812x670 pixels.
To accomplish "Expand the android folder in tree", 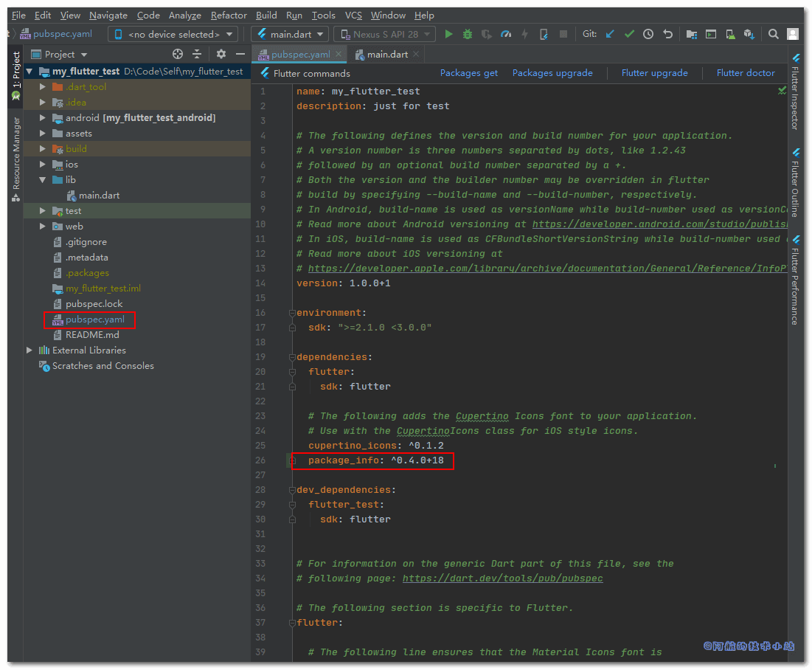I will pyautogui.click(x=43, y=118).
